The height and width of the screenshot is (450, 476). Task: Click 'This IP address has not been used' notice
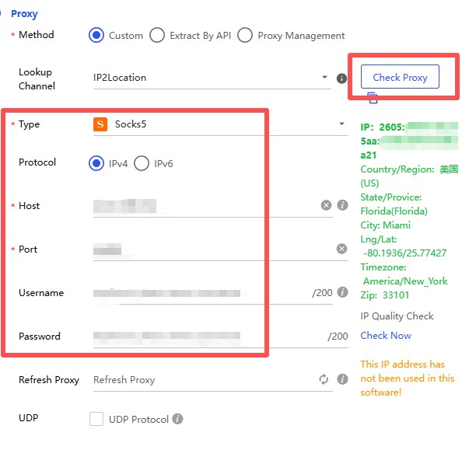408,378
